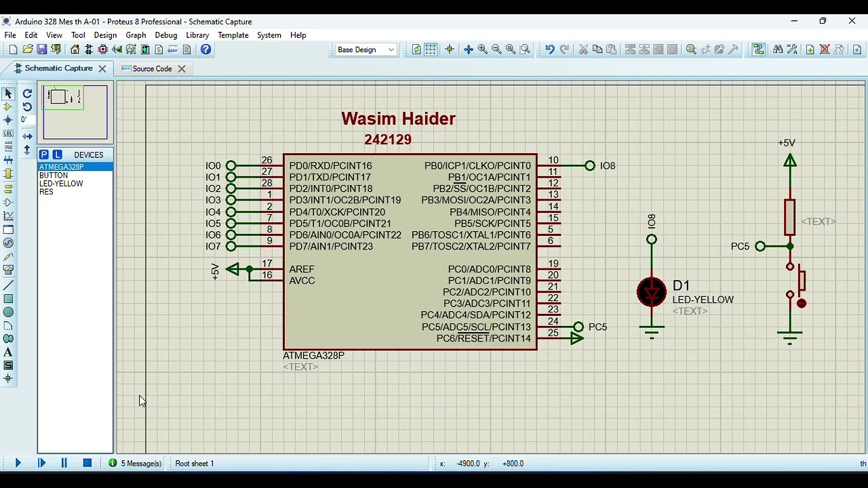
Task: Choose the Junction Dot Mode tool
Action: [x=8, y=120]
